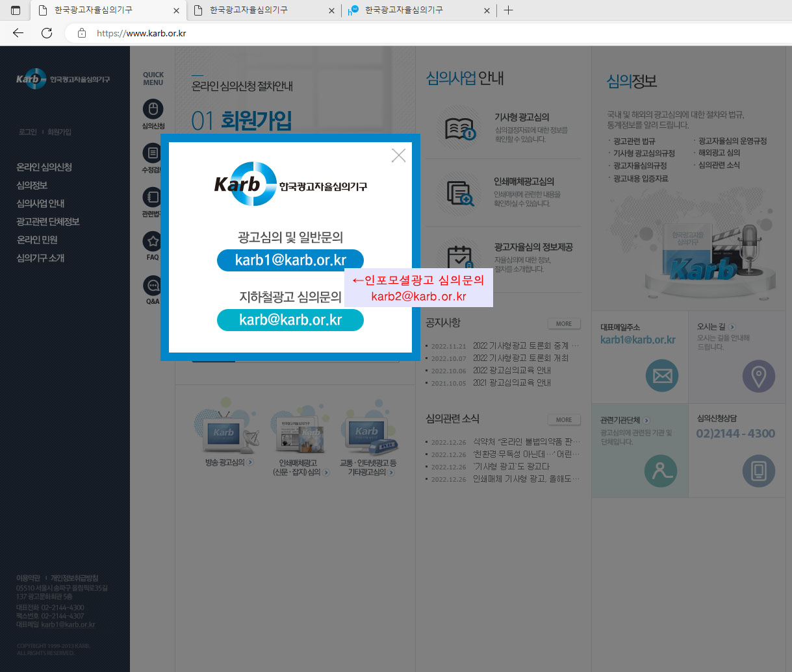Open the 수정검토 quick menu icon

coord(152,153)
